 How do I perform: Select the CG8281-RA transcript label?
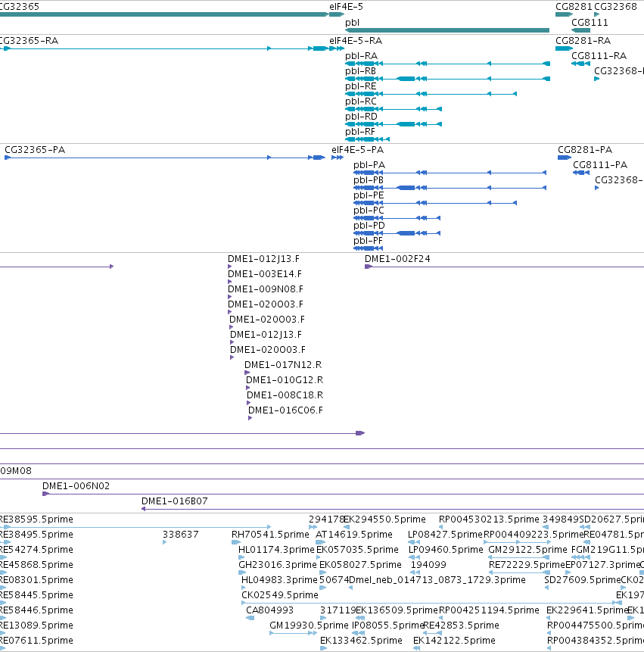coord(583,41)
